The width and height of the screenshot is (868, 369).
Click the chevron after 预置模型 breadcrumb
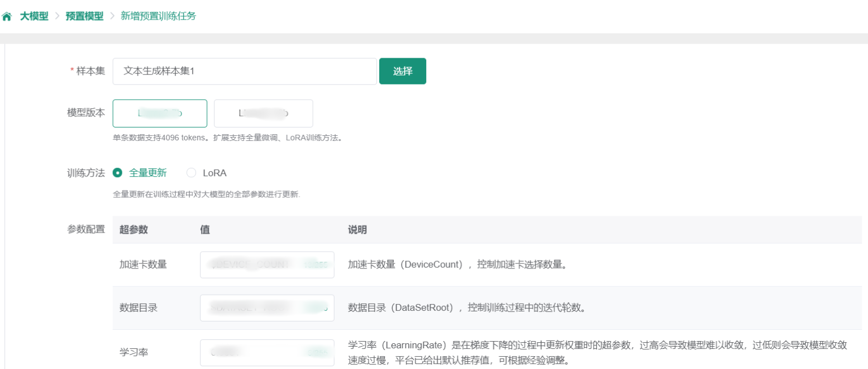pos(112,16)
